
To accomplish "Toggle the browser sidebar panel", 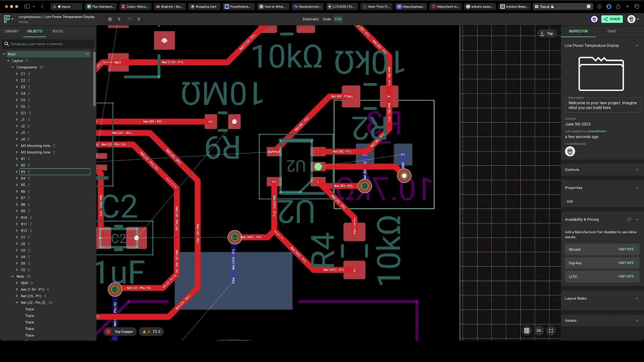I will pos(27,7).
